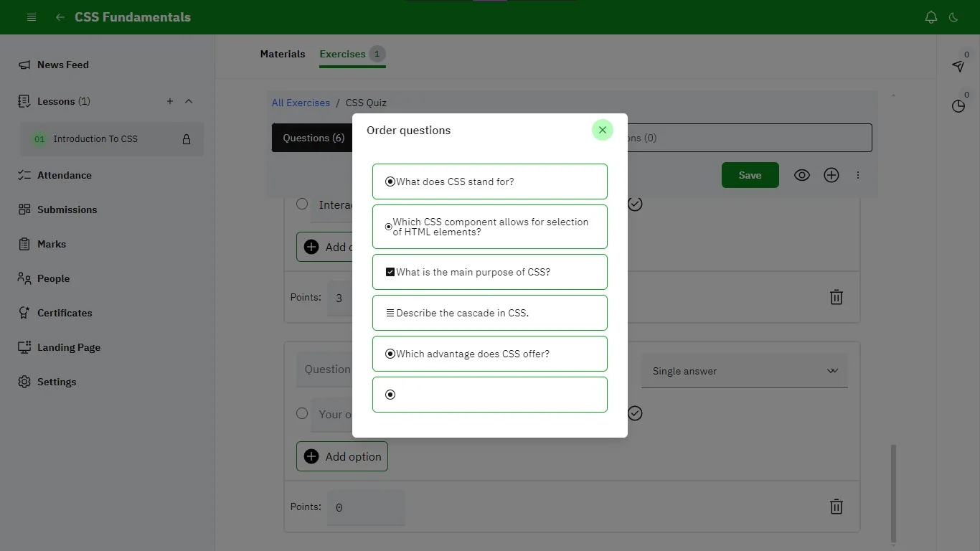Delete question with bottom trash icon
Screen dimensions: 980x551
point(836,507)
